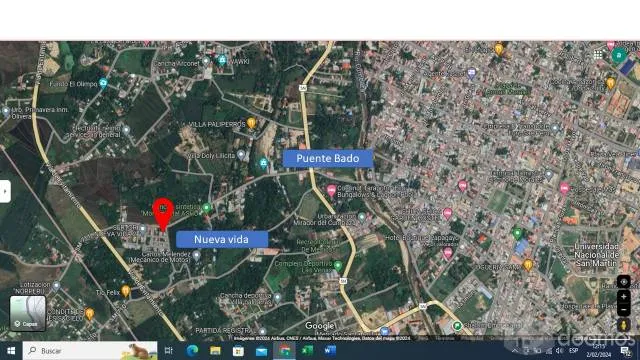
Task: Zoom out with the minus button
Action: 623,309
